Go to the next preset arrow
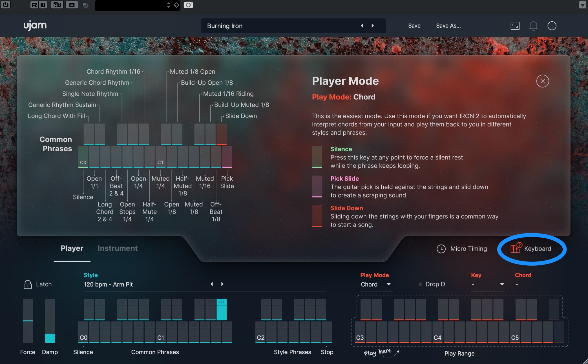Screen dimensions: 588x364 coord(373,26)
